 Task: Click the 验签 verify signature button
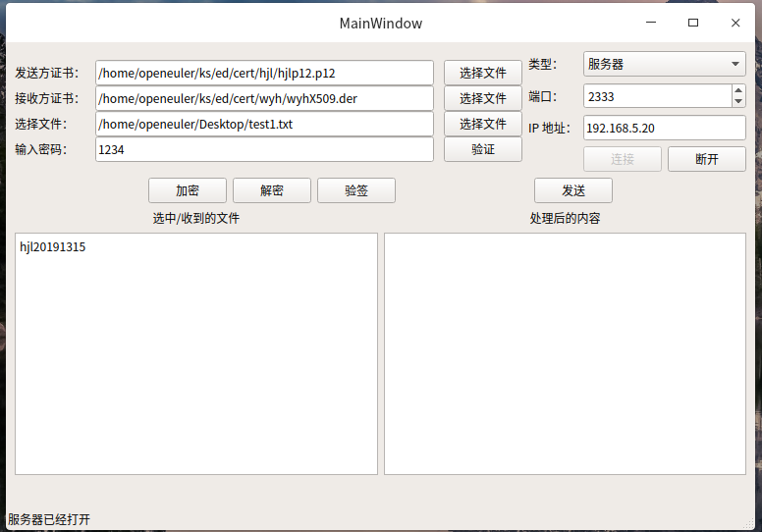click(x=356, y=190)
